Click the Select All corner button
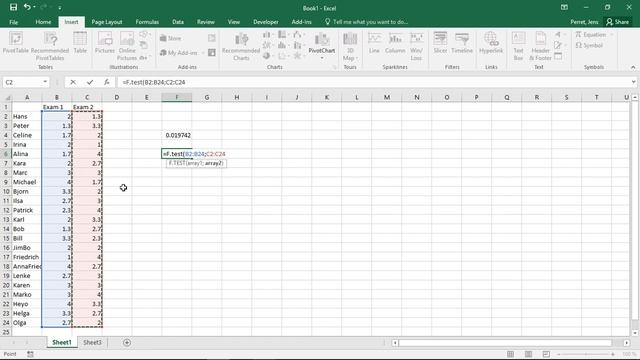Viewport: 640px width, 360px height. 7,97
